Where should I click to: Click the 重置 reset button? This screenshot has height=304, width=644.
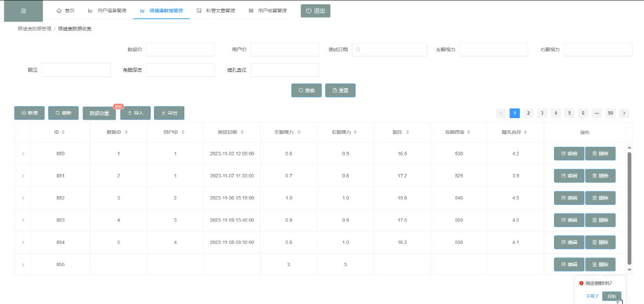click(340, 90)
